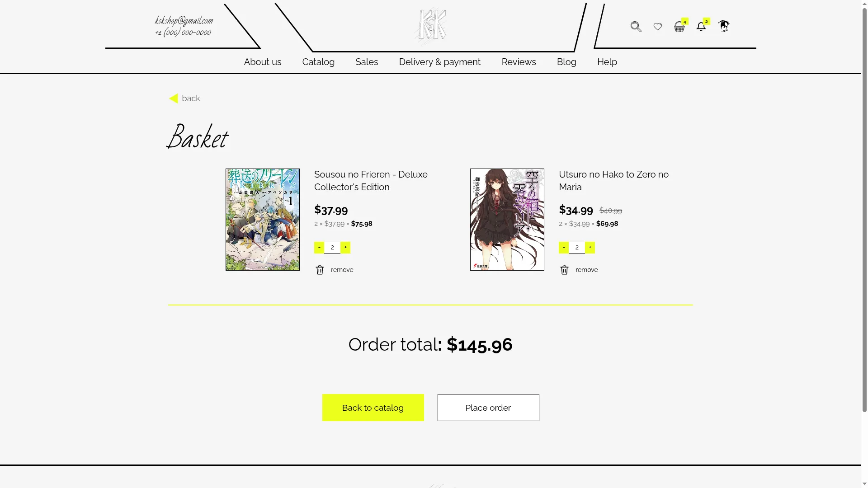Click trash icon for Utsuro no Hako

[564, 270]
